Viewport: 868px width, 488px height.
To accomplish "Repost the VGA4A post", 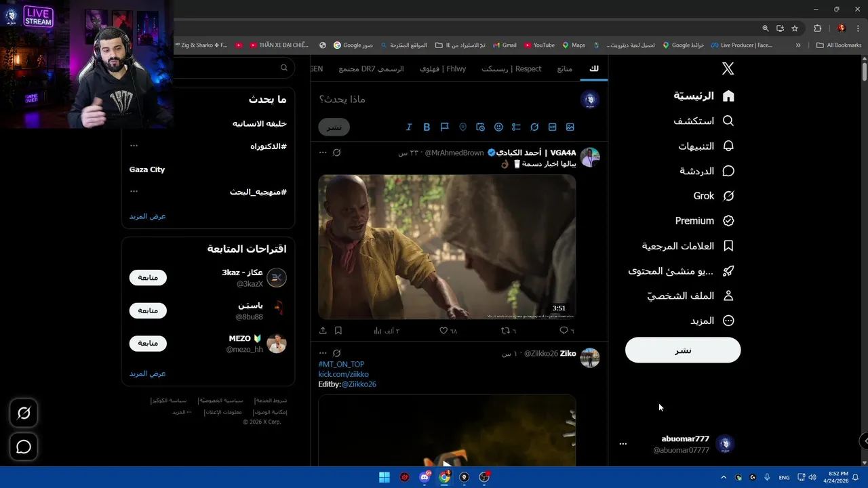I will click(x=509, y=331).
